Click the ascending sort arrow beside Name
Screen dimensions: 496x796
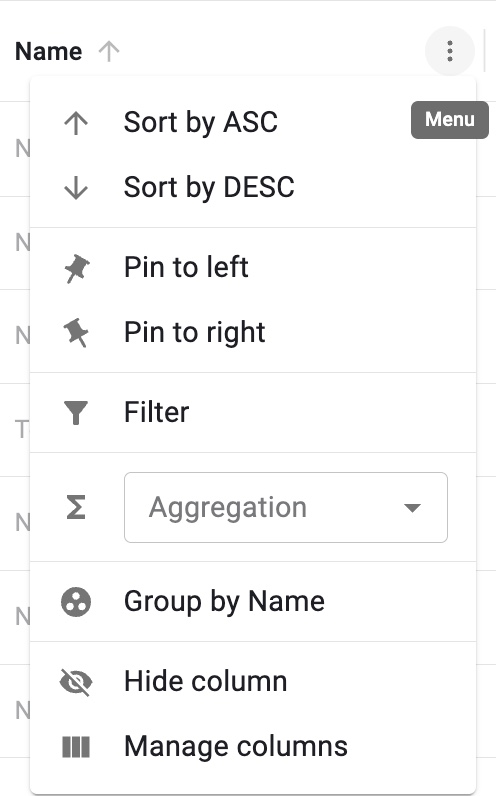pyautogui.click(x=109, y=51)
